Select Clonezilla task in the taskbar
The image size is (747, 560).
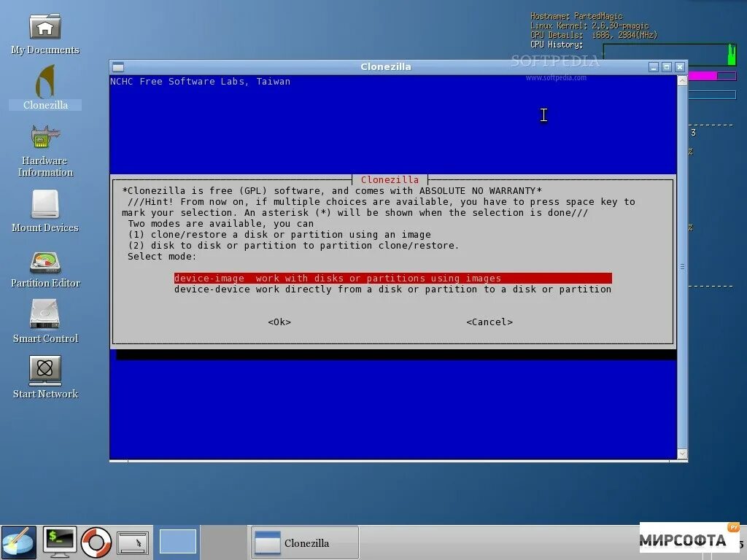tap(305, 542)
